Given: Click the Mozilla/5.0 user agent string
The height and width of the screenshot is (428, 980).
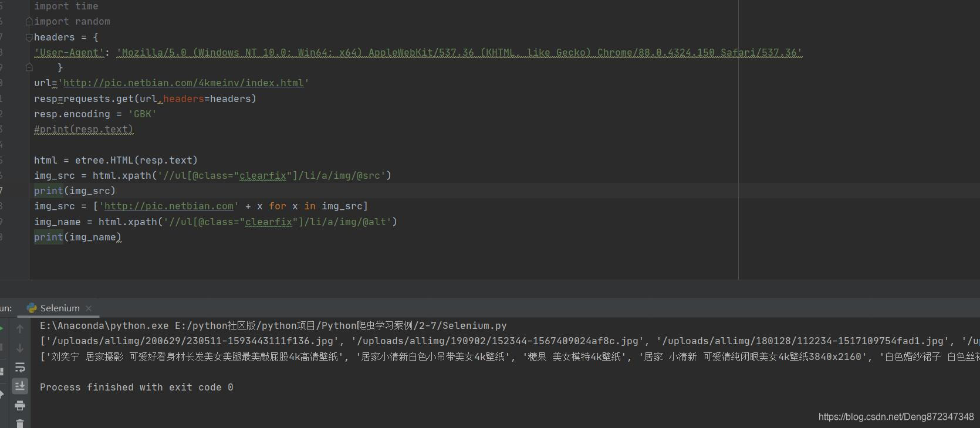Looking at the screenshot, I should 459,53.
